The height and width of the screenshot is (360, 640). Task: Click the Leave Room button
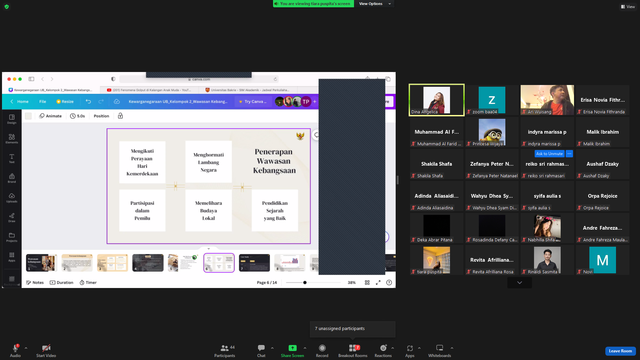pos(620,351)
